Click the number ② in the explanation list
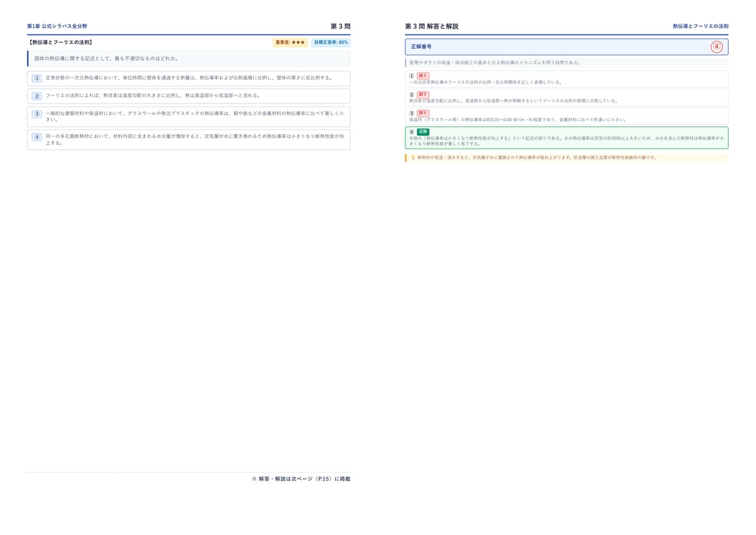The image size is (756, 535). 412,95
